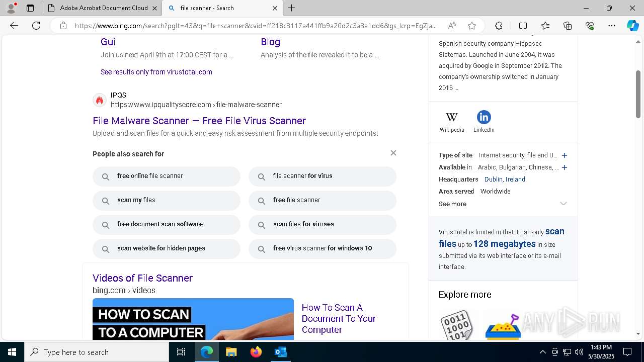Click the IPQS site favicon
644x362 pixels.
pos(100,100)
